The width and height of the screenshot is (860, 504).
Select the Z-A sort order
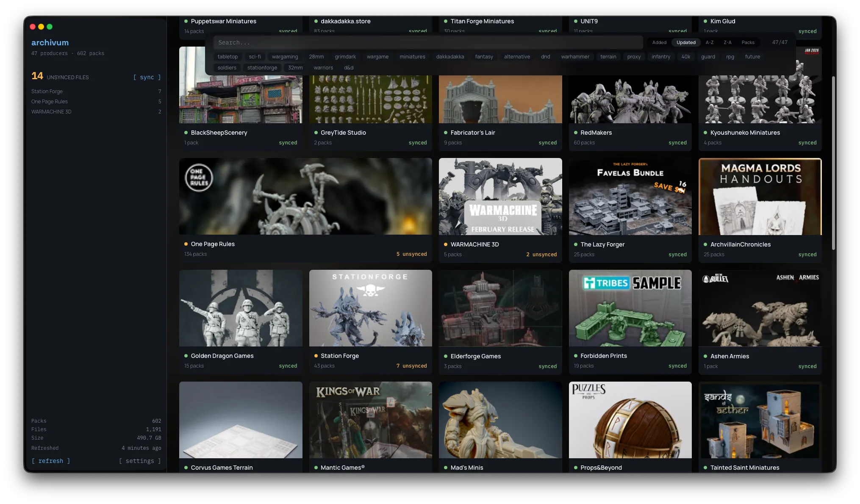727,42
